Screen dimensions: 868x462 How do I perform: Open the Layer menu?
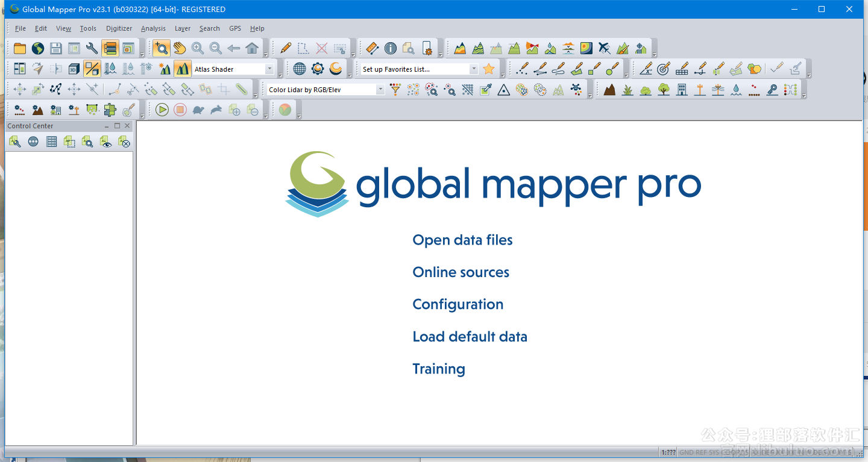pos(183,28)
